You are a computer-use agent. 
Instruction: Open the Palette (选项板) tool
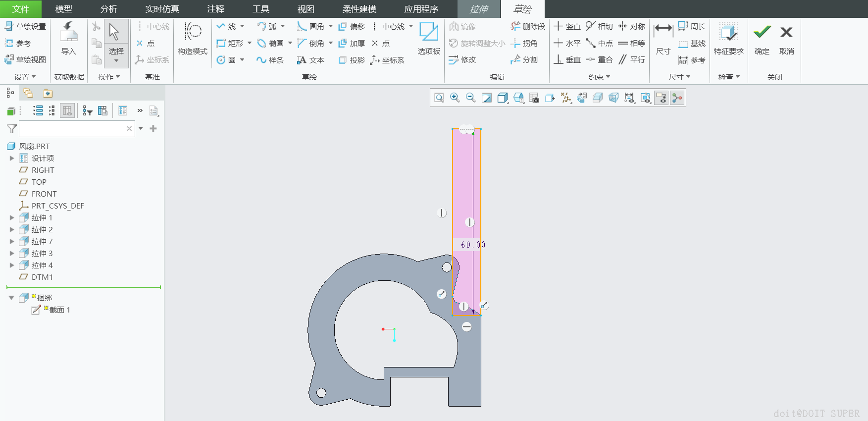tap(428, 38)
